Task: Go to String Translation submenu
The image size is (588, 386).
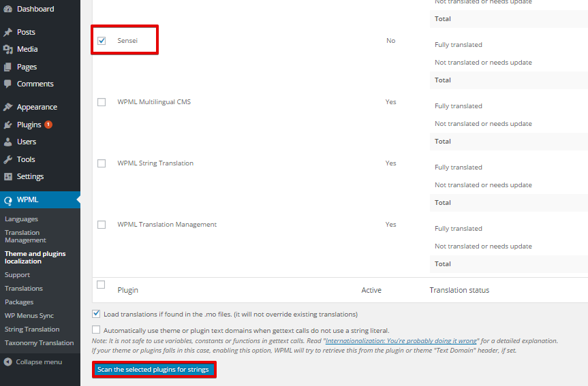Action: (x=32, y=329)
